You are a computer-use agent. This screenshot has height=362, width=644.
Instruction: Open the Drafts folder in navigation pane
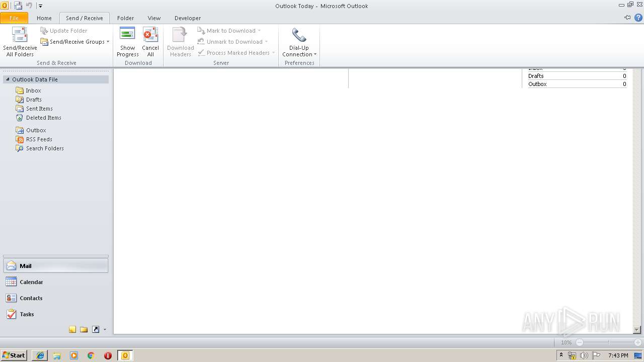pyautogui.click(x=34, y=100)
